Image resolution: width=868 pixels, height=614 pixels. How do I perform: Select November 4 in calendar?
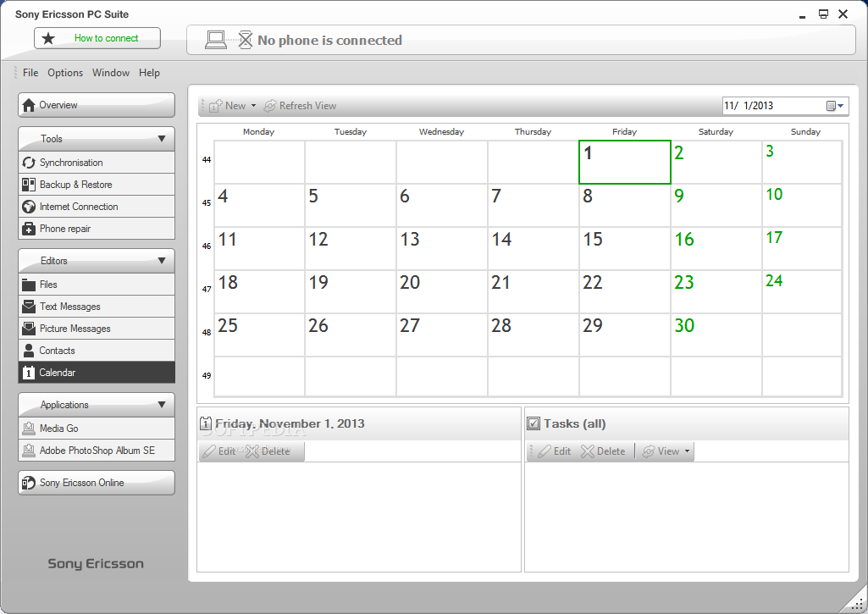(259, 206)
